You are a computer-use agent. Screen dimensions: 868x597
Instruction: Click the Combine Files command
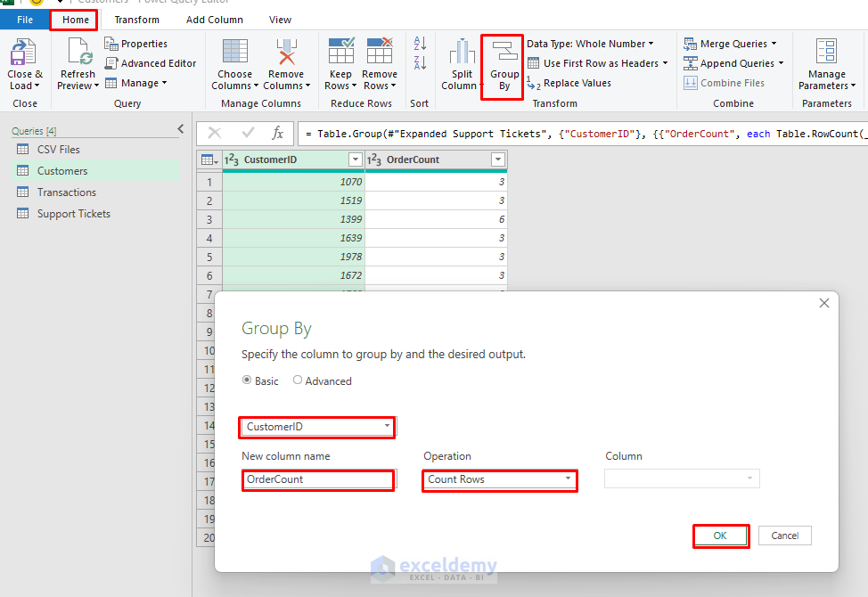pyautogui.click(x=724, y=83)
